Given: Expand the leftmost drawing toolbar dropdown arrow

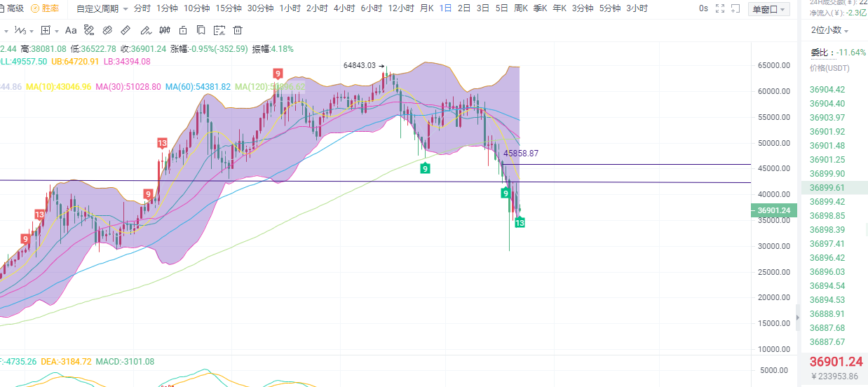Looking at the screenshot, I should 6,31.
